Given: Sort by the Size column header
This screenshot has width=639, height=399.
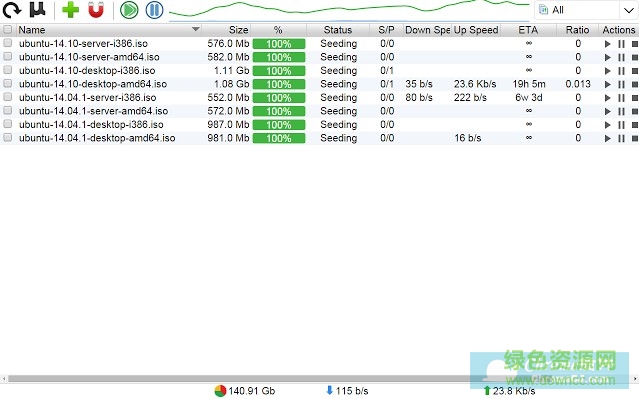Looking at the screenshot, I should coord(226,30).
